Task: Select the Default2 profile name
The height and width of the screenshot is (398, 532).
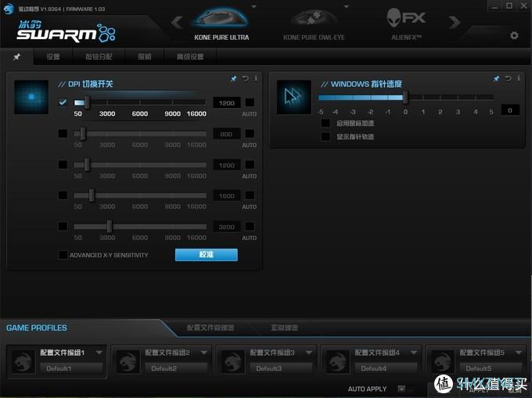Action: [176, 368]
